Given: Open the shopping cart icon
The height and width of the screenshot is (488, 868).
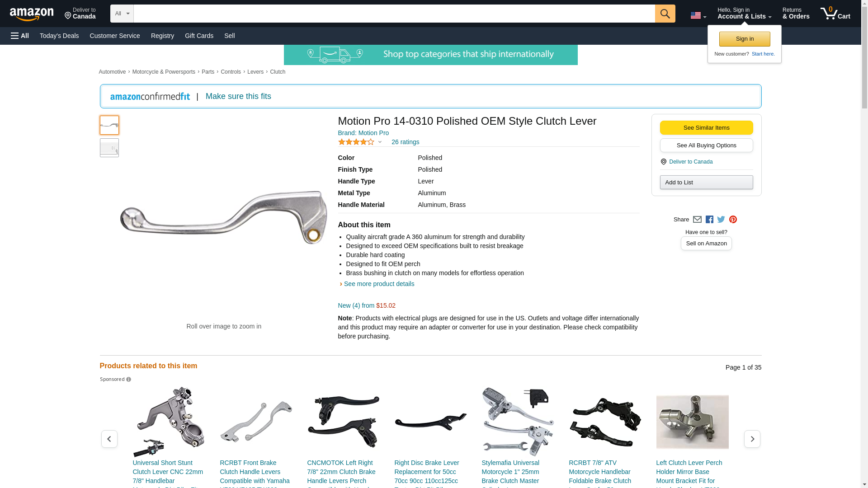Looking at the screenshot, I should coord(835,14).
